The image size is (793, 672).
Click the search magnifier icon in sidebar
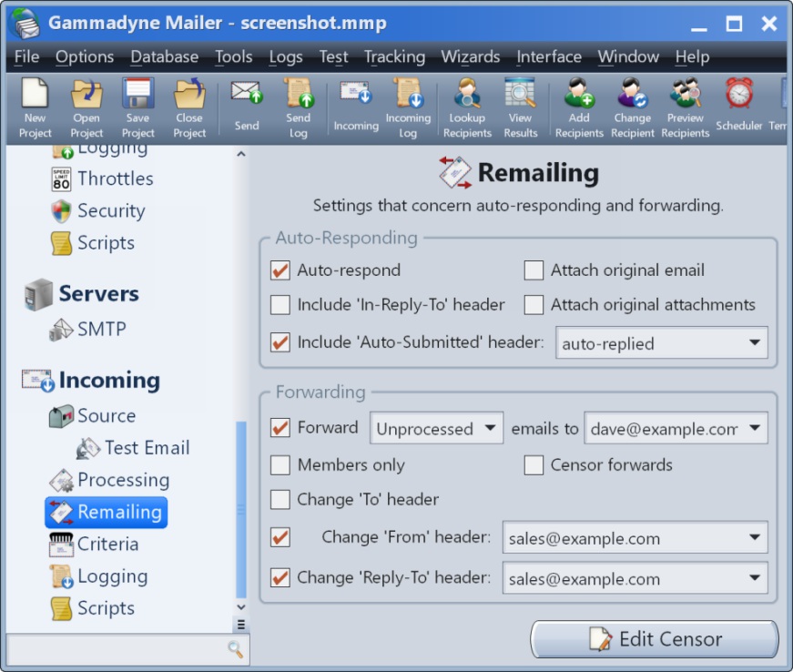[235, 649]
